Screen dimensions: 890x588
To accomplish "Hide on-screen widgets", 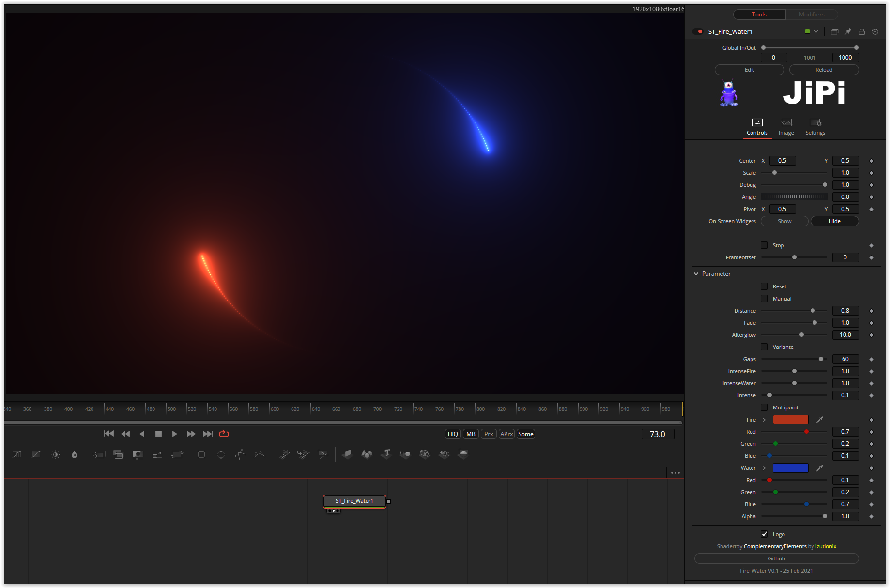I will [835, 221].
